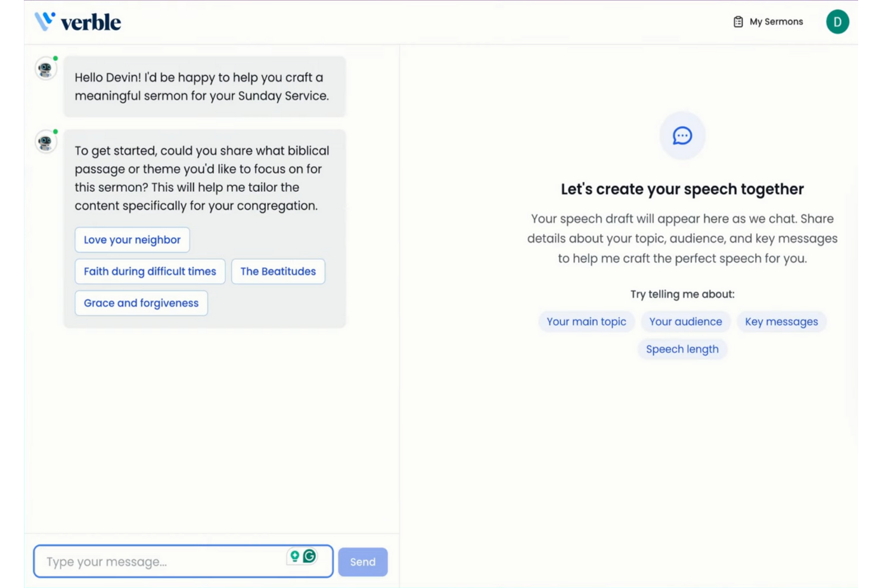The height and width of the screenshot is (588, 882).
Task: Pick The Beatitudes topic
Action: (278, 271)
